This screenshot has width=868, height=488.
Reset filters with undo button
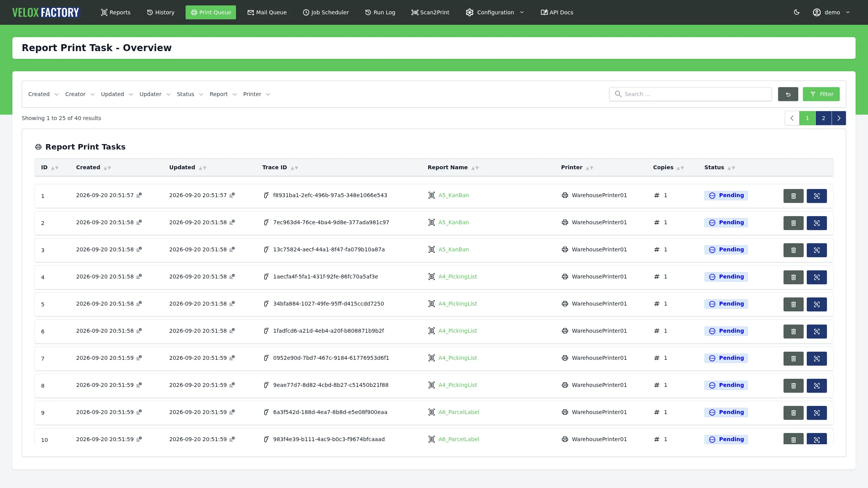(788, 94)
